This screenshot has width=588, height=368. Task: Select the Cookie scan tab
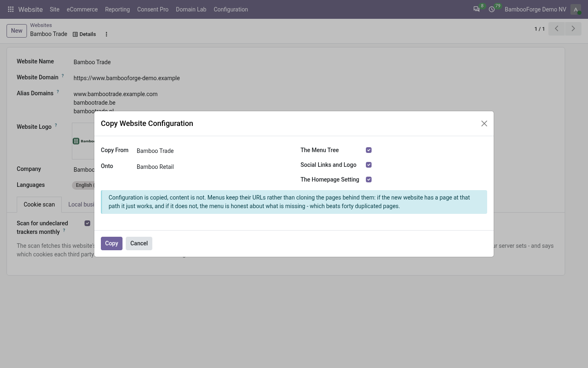39,204
